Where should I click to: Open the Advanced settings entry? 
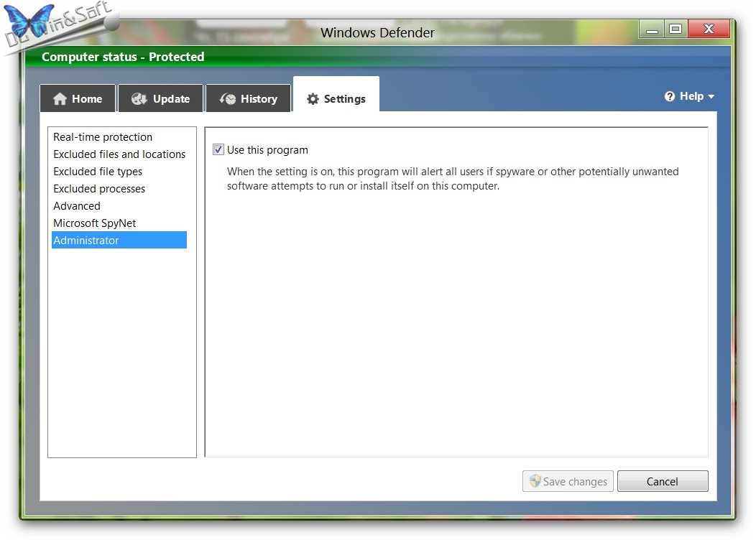pyautogui.click(x=119, y=206)
